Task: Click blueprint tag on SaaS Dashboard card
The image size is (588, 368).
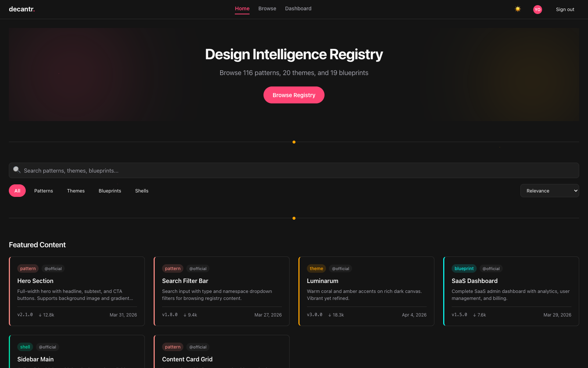Action: click(464, 269)
